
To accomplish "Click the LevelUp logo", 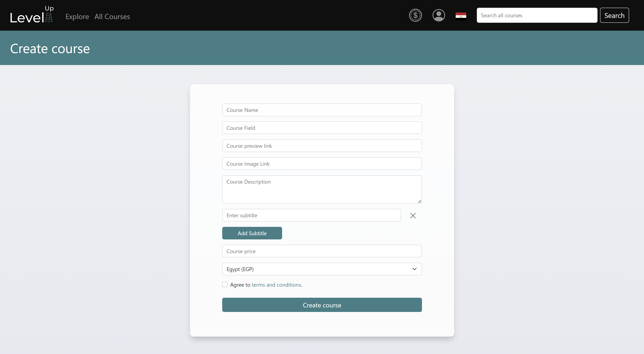I will point(32,15).
